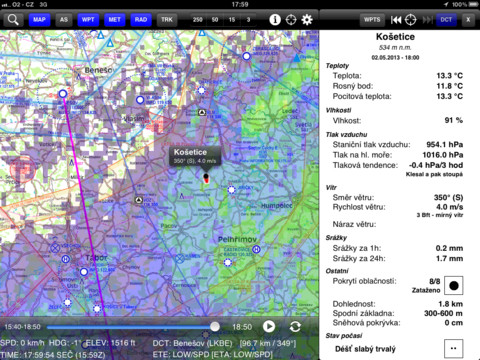This screenshot has height=360, width=480.
Task: Open the WPTS list button
Action: (372, 20)
